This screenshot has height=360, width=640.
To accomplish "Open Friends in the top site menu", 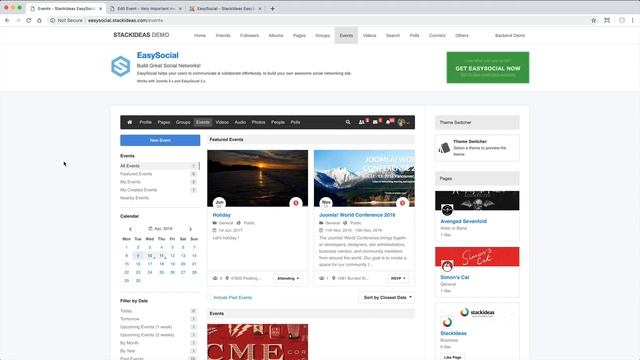I will pos(223,36).
